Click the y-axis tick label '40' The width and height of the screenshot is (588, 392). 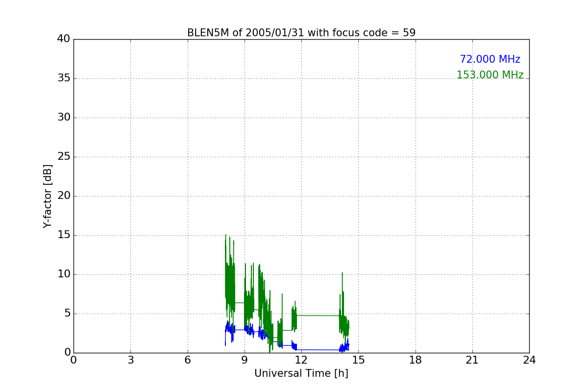point(64,39)
